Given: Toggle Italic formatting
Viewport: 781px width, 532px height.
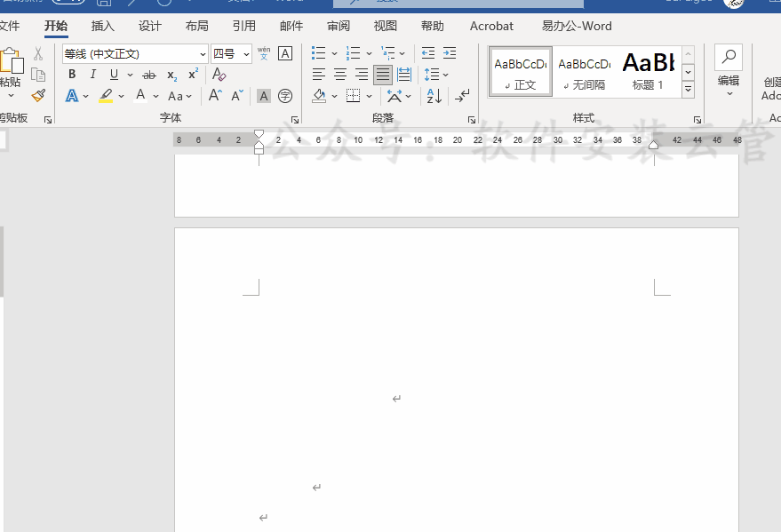Looking at the screenshot, I should 92,75.
